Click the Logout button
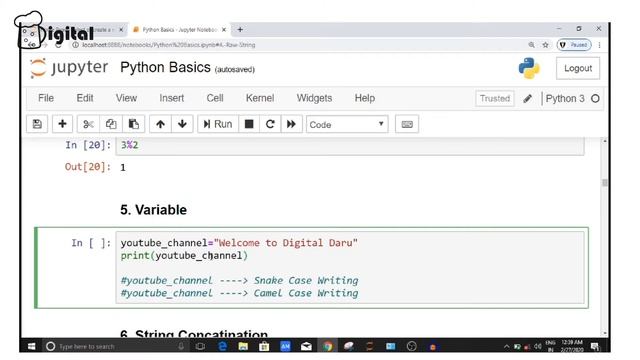Screen dimensions: 640x360 tap(578, 68)
